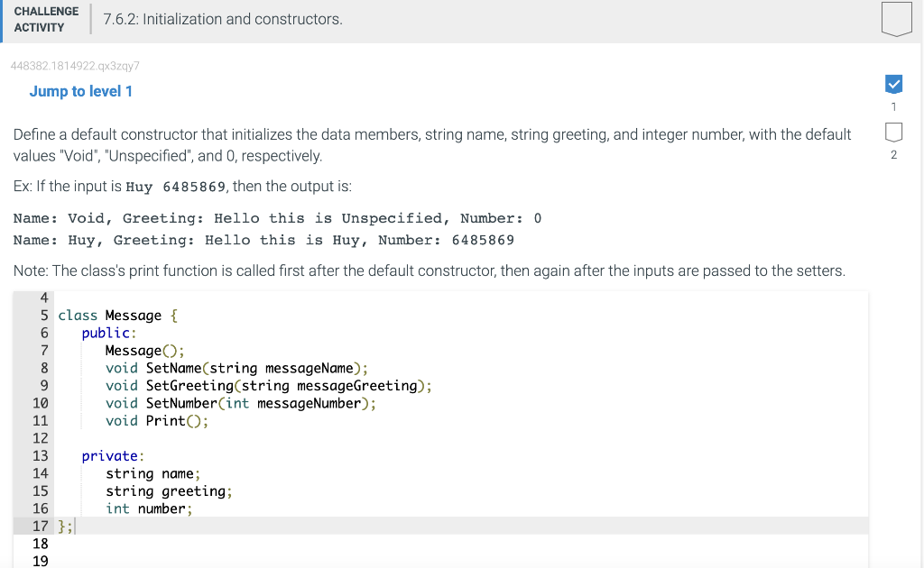The width and height of the screenshot is (924, 568).
Task: Click the title "7.6.2: Initialization and constructors"
Action: tap(222, 18)
